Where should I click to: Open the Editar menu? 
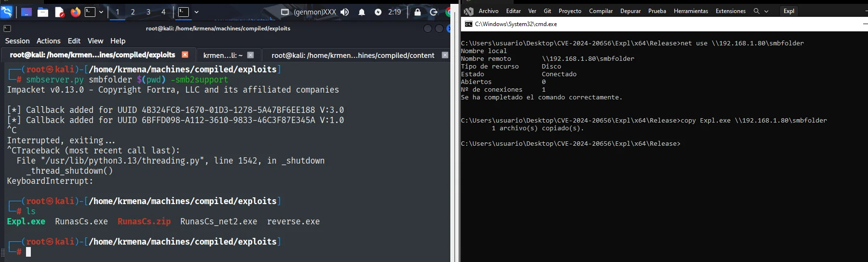click(x=513, y=11)
